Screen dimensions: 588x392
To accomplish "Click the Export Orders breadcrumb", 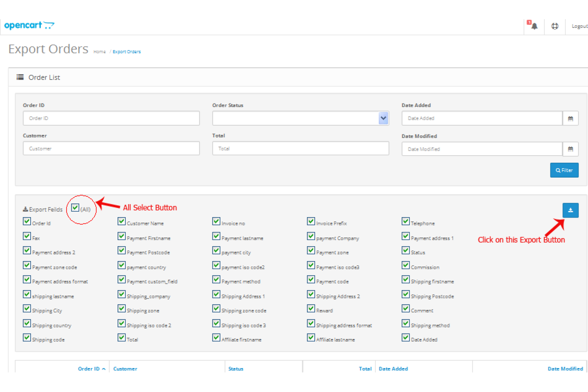I will tap(127, 52).
